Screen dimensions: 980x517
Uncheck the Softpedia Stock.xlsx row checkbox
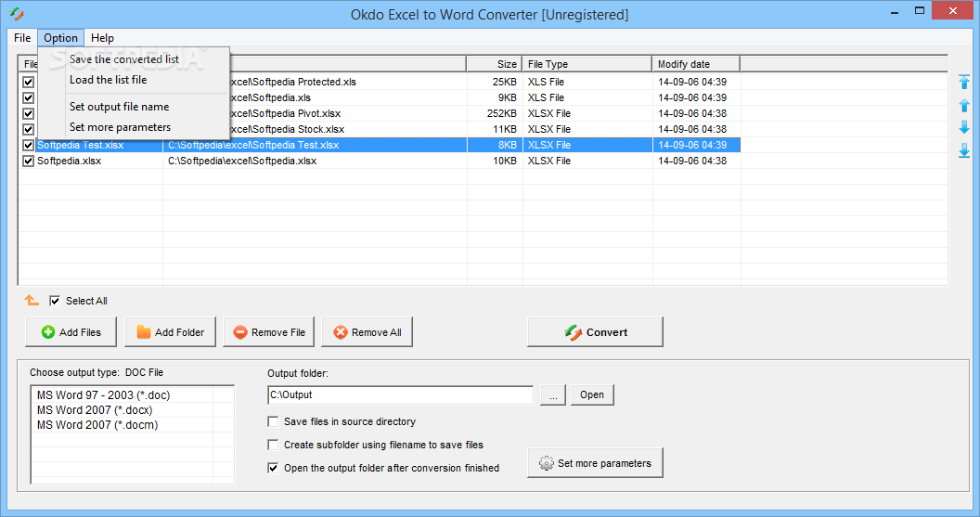click(x=28, y=129)
